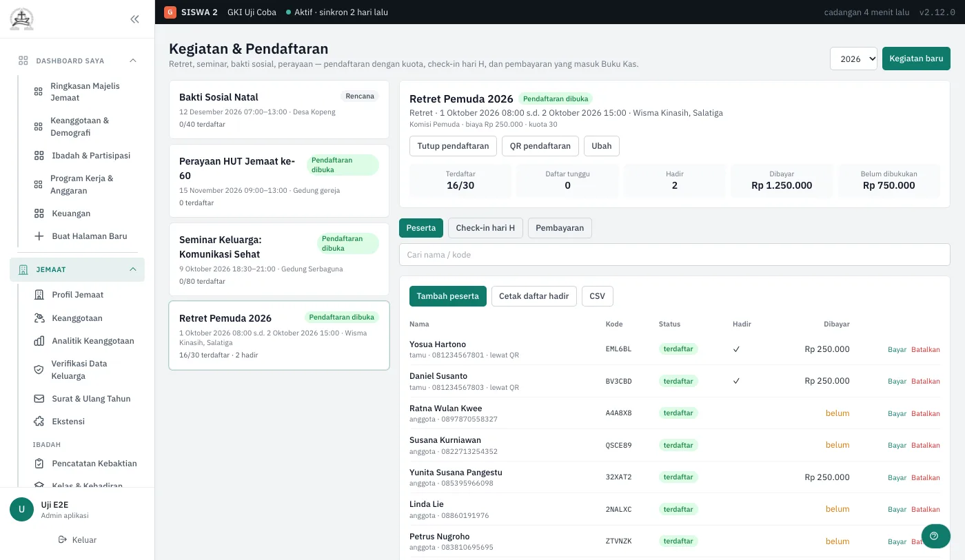
Task: Open the Bakti Sosial Natal activity card
Action: [x=279, y=110]
